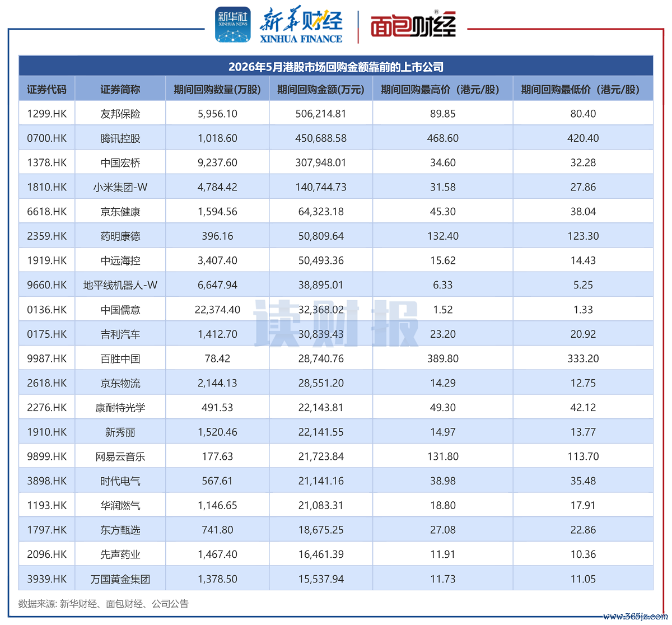Select stock code 1378.HK
Image resolution: width=672 pixels, height=625 pixels.
46,163
